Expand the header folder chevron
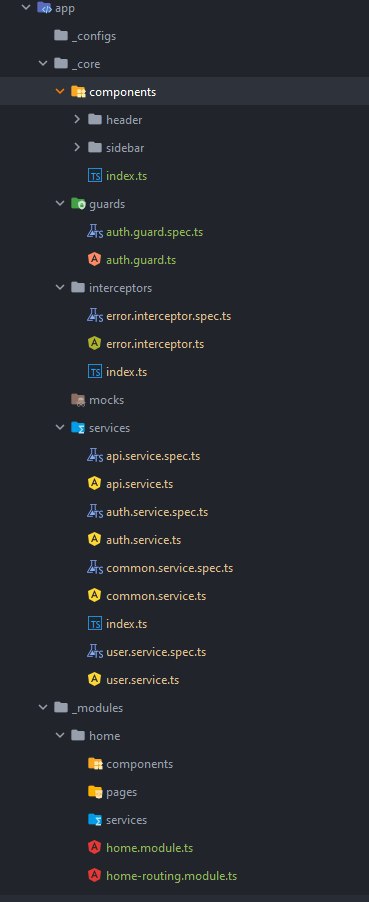Viewport: 369px width, 902px height. pos(77,119)
